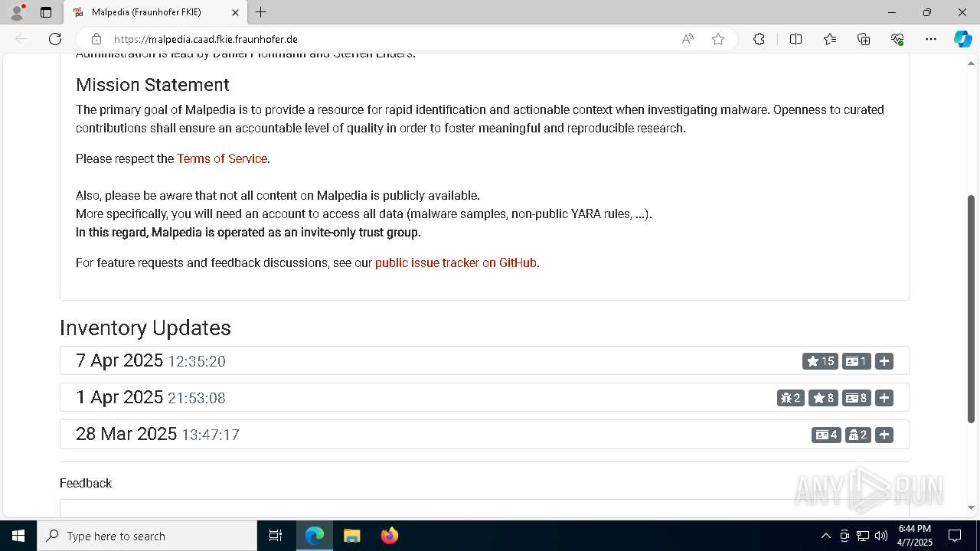
Task: Select the 7 Apr 2025 date heading
Action: click(119, 360)
